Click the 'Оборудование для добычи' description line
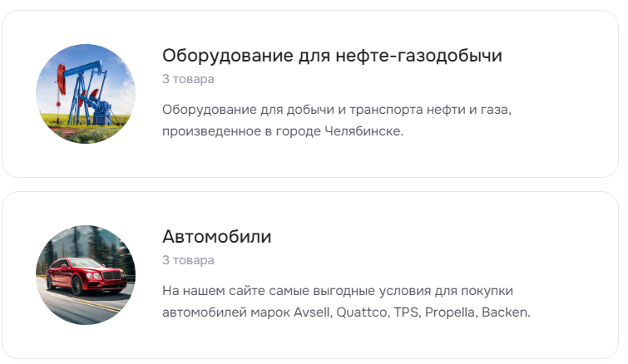The width and height of the screenshot is (628, 364). click(337, 109)
